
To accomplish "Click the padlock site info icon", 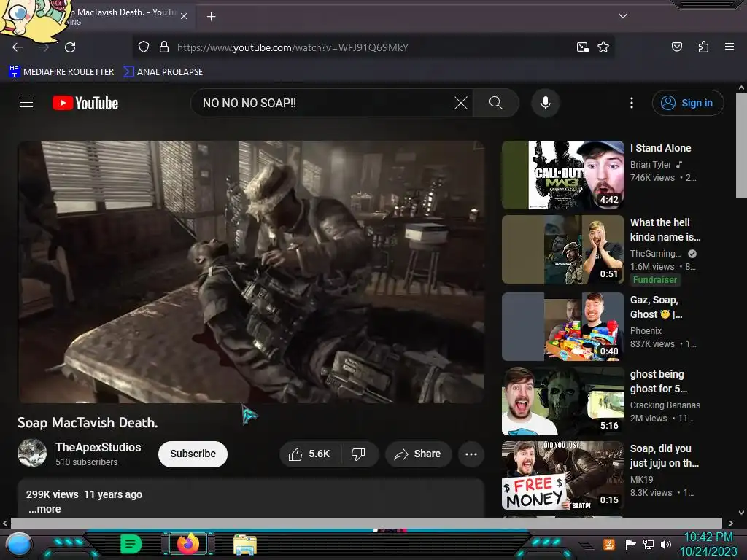I will (164, 47).
